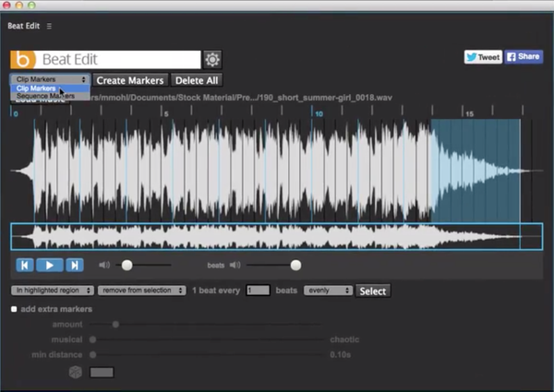Click the beats volume speaker icon
This screenshot has width=554, height=392.
coord(235,266)
